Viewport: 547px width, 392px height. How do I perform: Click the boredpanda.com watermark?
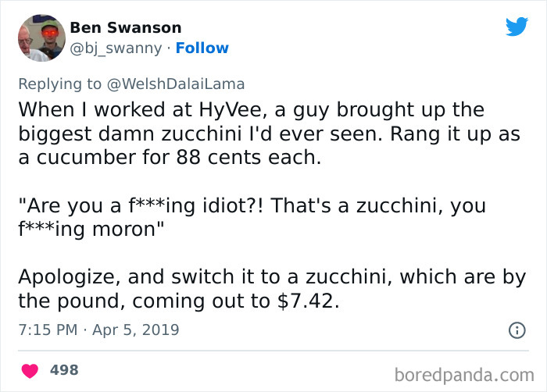464,376
